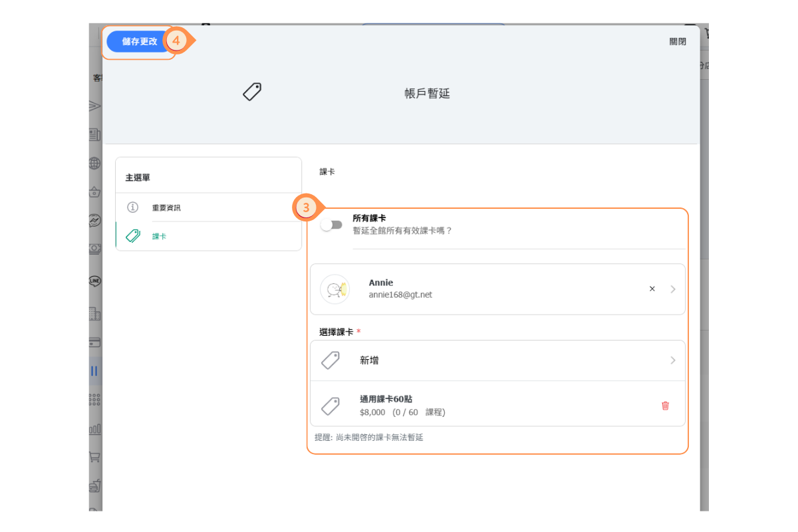Click the pause icon in sidebar
The height and width of the screenshot is (532, 798).
tap(94, 371)
